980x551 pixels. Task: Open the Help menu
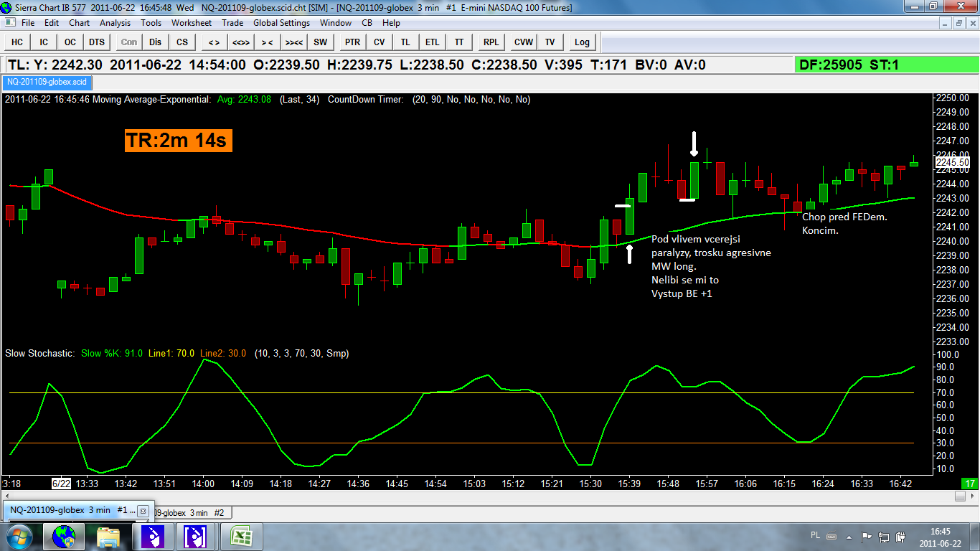pyautogui.click(x=391, y=23)
